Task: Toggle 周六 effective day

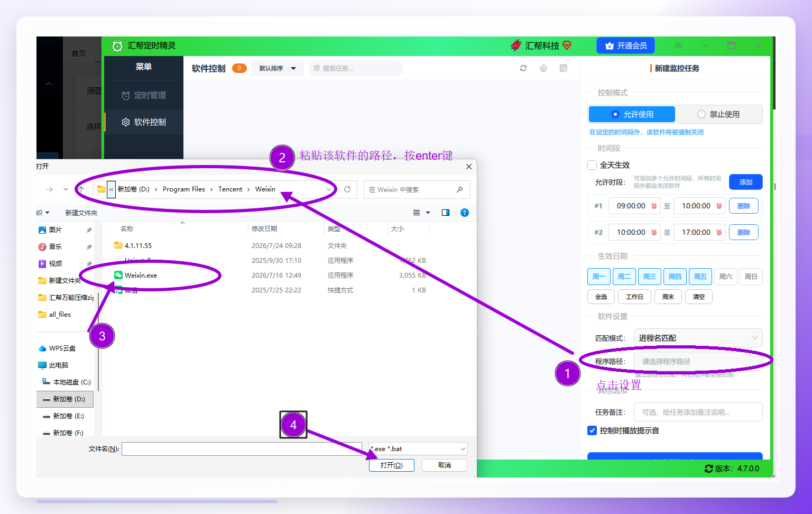Action: click(726, 277)
